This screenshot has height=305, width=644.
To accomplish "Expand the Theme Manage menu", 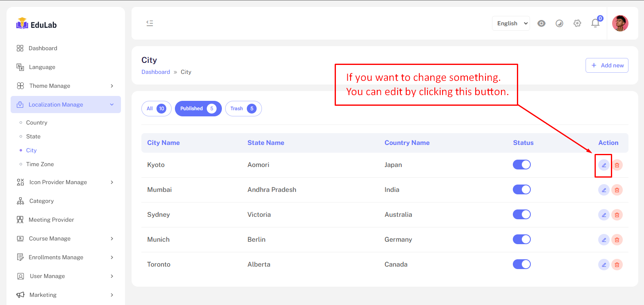I will [65, 86].
